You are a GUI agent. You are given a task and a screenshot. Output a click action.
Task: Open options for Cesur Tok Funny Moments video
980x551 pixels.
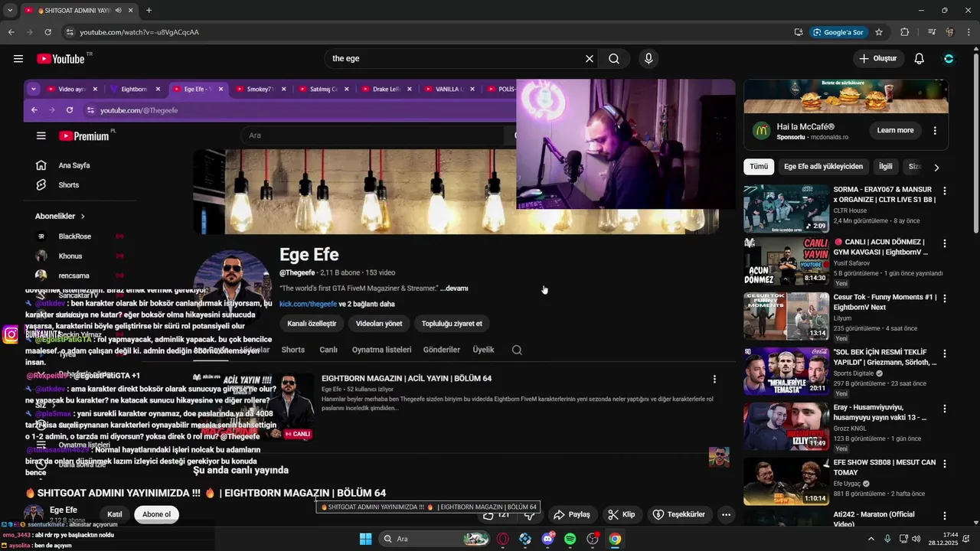[x=944, y=298]
